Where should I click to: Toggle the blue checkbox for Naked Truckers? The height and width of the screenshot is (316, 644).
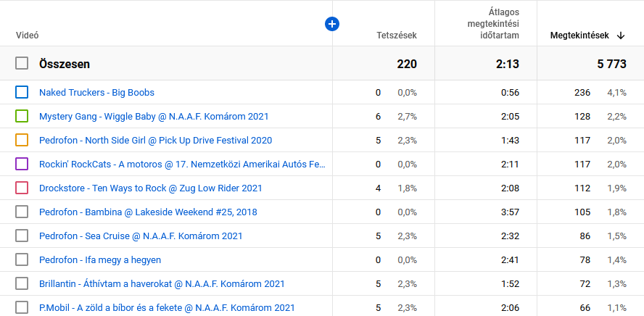coord(22,92)
